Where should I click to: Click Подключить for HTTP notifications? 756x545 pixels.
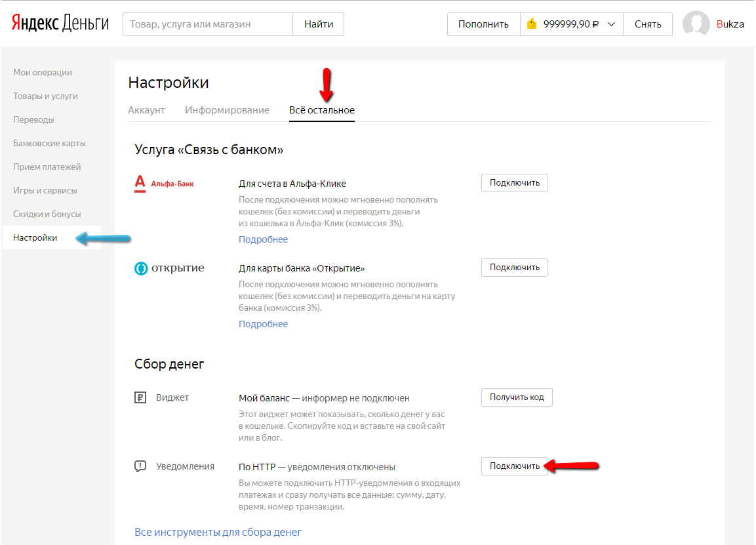click(x=515, y=466)
